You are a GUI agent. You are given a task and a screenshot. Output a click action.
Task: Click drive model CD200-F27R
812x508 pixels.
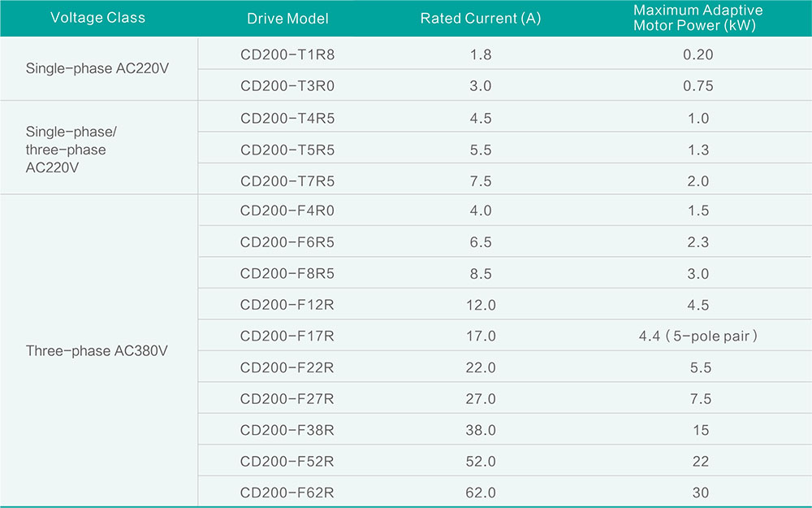coord(287,398)
